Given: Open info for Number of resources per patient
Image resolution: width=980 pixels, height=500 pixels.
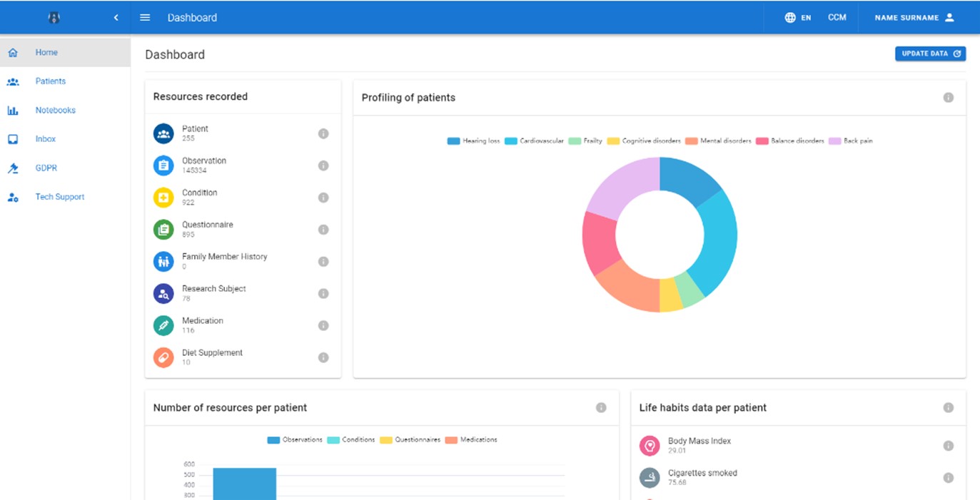Looking at the screenshot, I should (x=601, y=408).
